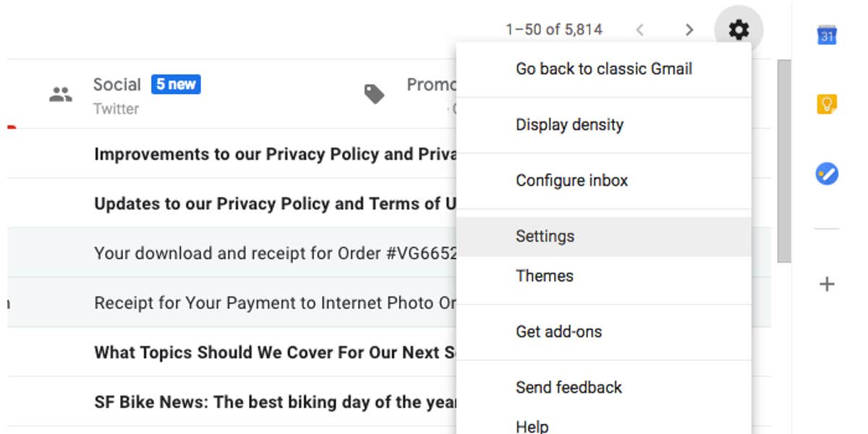The width and height of the screenshot is (868, 434).
Task: Click Go back to classic Gmail
Action: coord(603,68)
